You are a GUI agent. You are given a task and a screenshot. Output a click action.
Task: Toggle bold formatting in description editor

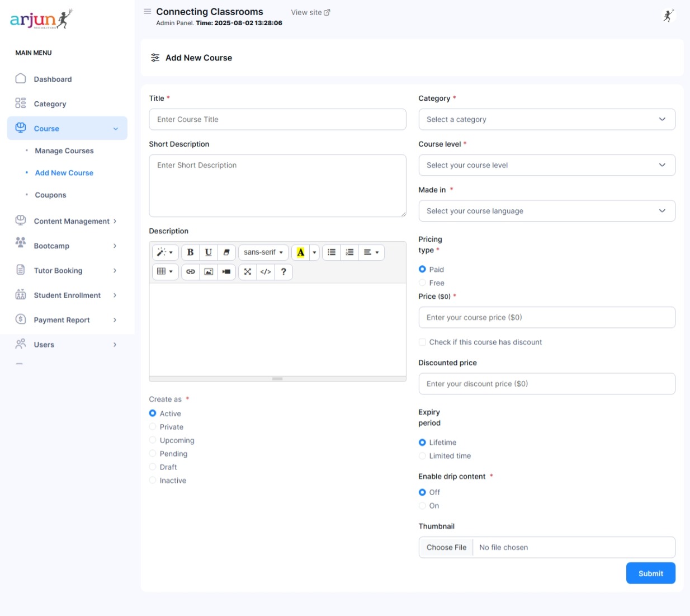click(190, 252)
